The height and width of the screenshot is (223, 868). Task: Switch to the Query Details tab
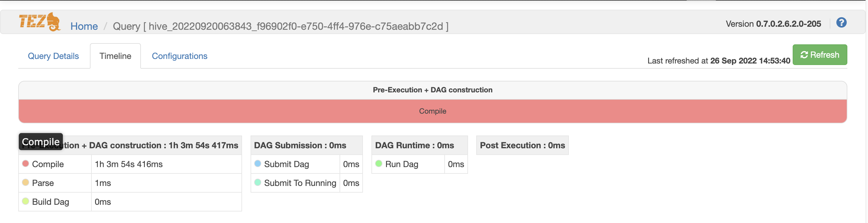[x=53, y=56]
